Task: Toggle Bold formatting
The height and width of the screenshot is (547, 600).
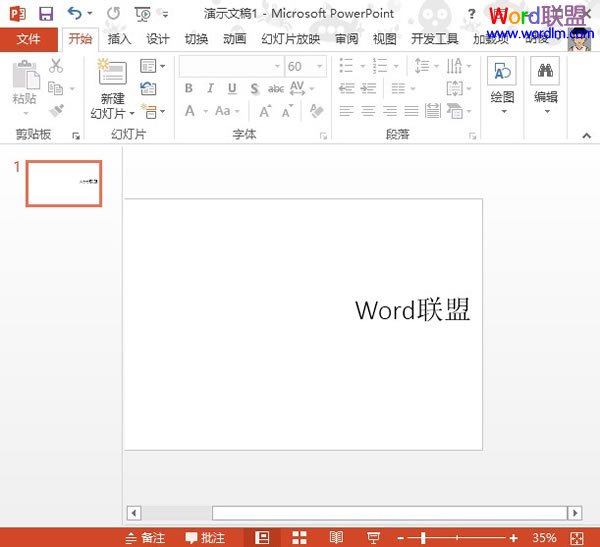Action: pyautogui.click(x=189, y=88)
